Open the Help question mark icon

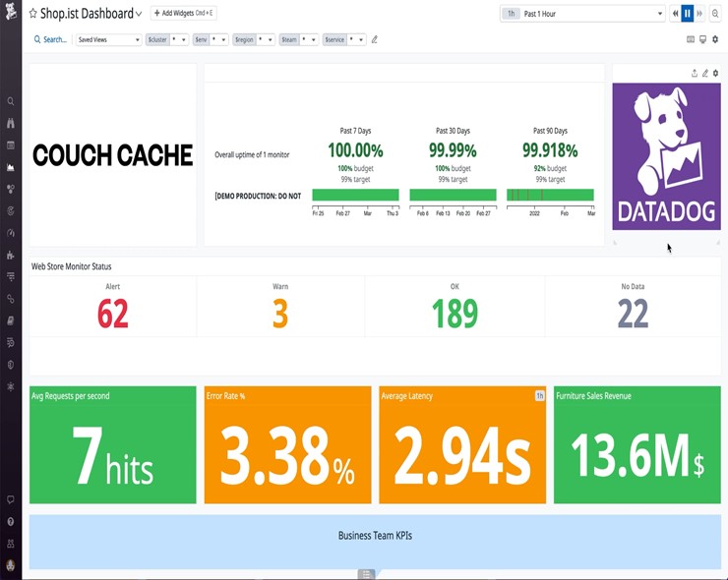(x=11, y=522)
